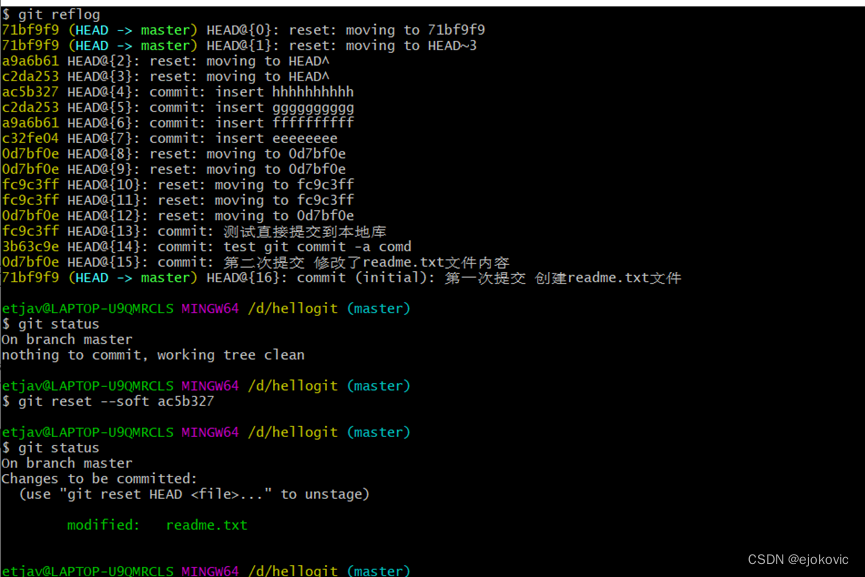The height and width of the screenshot is (577, 865).
Task: Click the 'On branch master' line above 'Changes to be committed:'
Action: tap(67, 463)
